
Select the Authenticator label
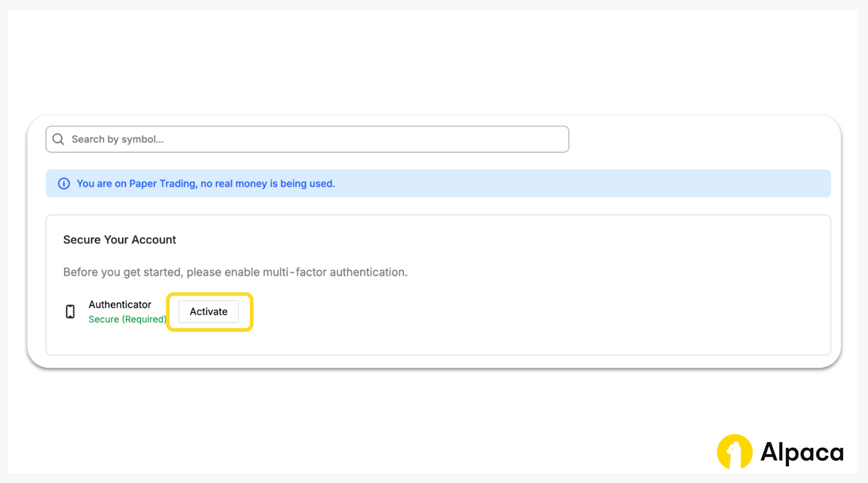pyautogui.click(x=120, y=305)
